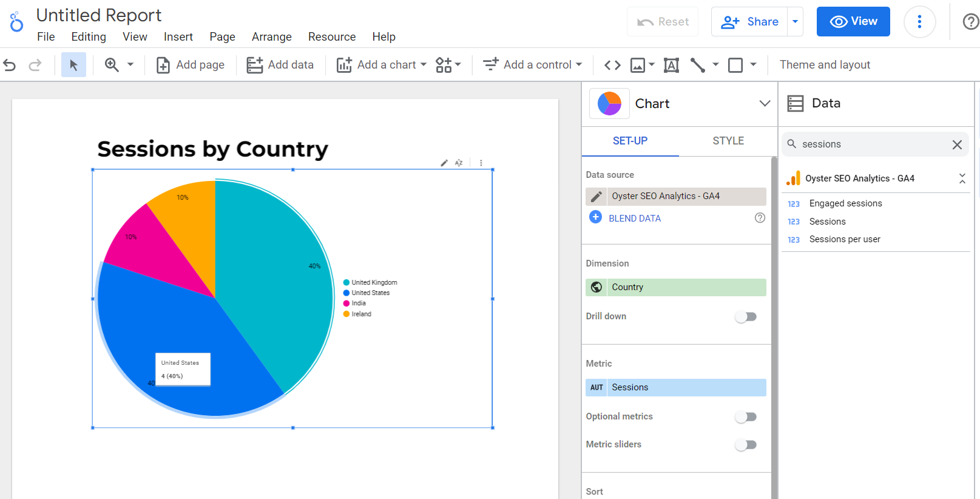Enable the Drill down toggle
The height and width of the screenshot is (499, 980).
[x=746, y=317]
